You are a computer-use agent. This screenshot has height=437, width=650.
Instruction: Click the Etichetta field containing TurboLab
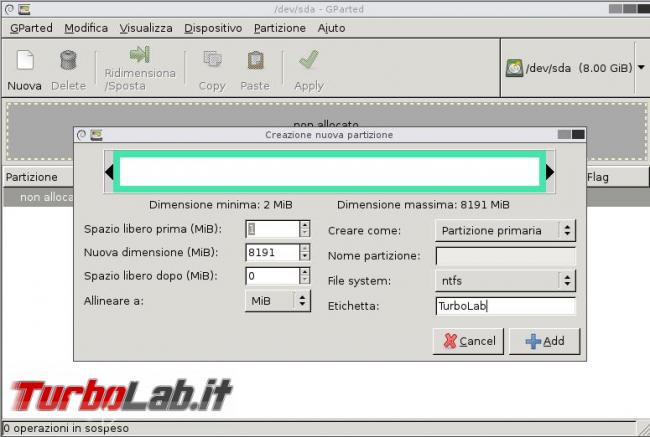(505, 306)
